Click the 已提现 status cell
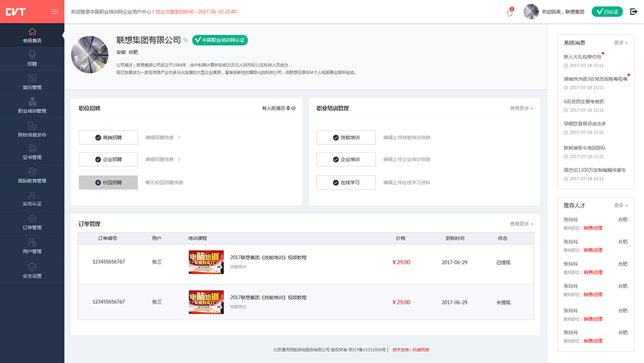The width and height of the screenshot is (644, 363). pos(503,262)
